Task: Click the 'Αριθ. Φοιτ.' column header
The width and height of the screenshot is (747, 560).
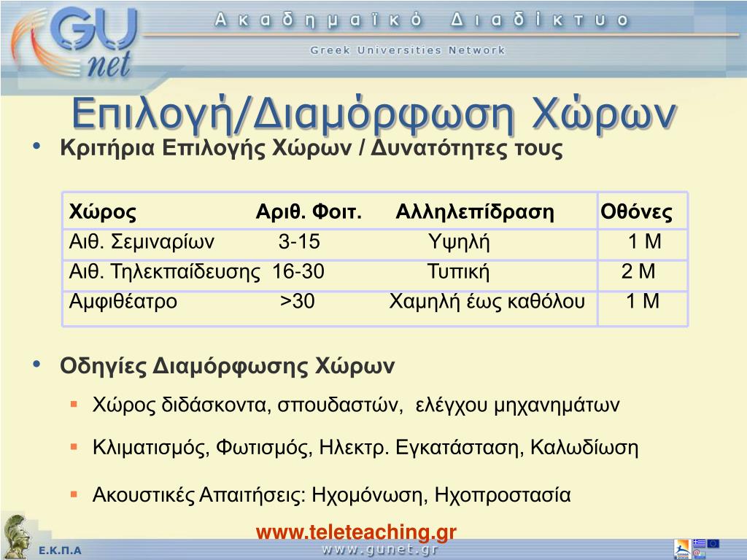Action: coord(309,212)
